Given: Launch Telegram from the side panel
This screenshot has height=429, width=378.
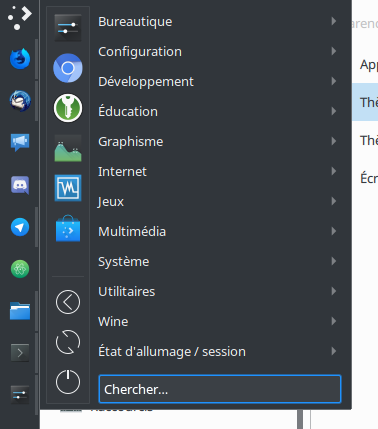Looking at the screenshot, I should pyautogui.click(x=20, y=227).
